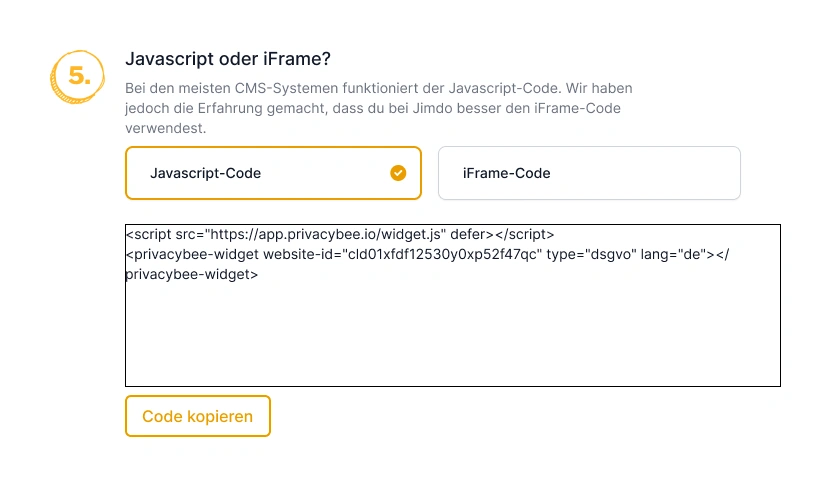Viewport: 831px width, 487px height.
Task: Switch to the iFrame-Code option
Action: [589, 173]
